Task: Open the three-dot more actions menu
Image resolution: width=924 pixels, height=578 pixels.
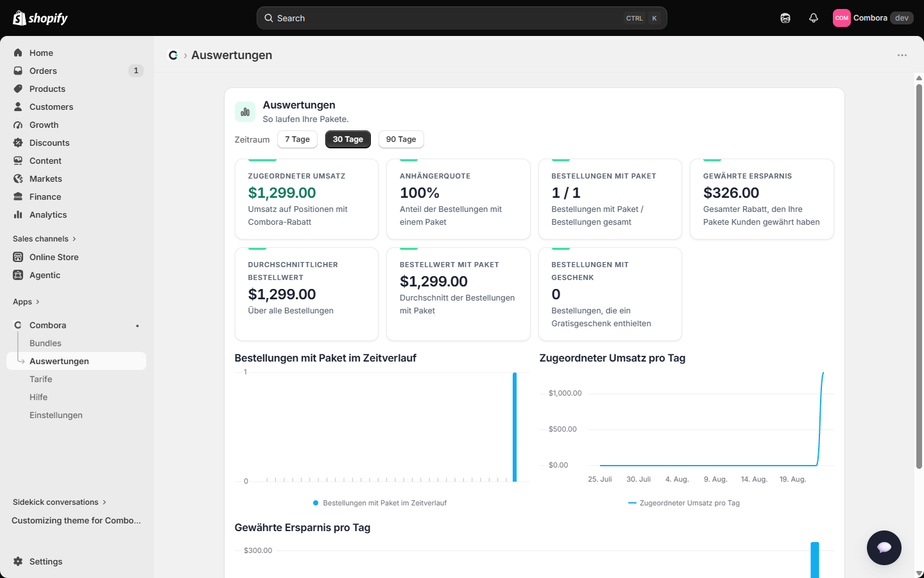Action: coord(902,55)
